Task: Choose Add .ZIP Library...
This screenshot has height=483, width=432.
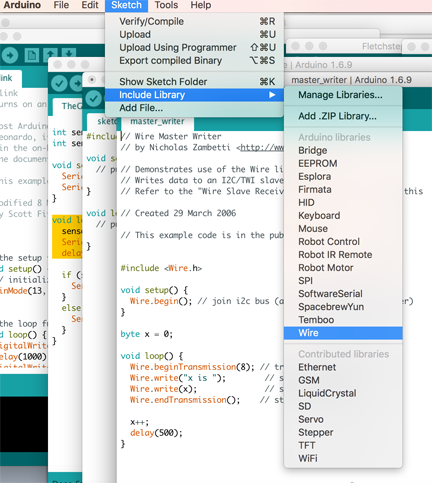Action: point(343,116)
